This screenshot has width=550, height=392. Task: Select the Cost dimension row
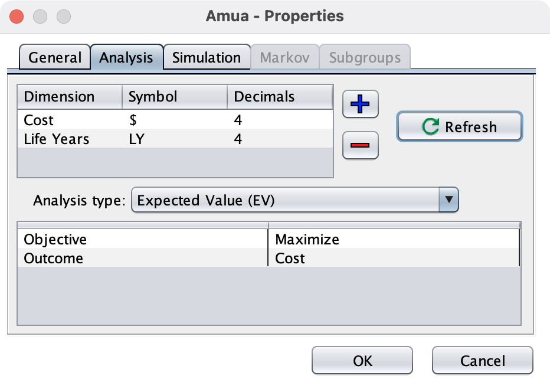click(x=39, y=120)
